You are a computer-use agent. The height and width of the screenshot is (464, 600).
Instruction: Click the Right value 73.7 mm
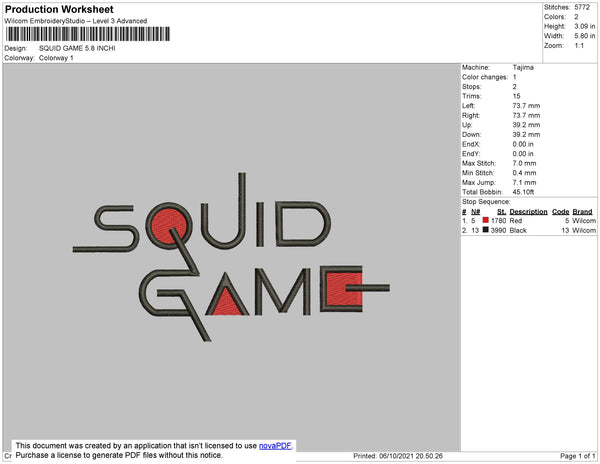[526, 115]
